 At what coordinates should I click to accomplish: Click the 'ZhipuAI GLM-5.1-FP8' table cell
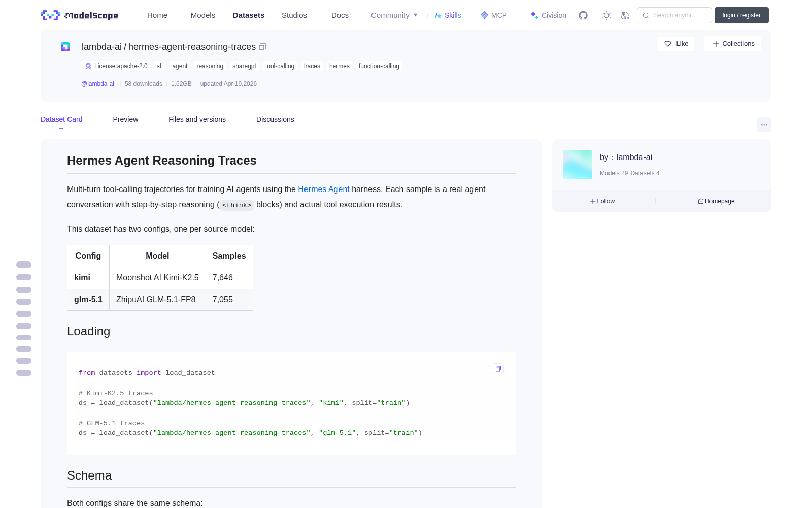click(157, 300)
